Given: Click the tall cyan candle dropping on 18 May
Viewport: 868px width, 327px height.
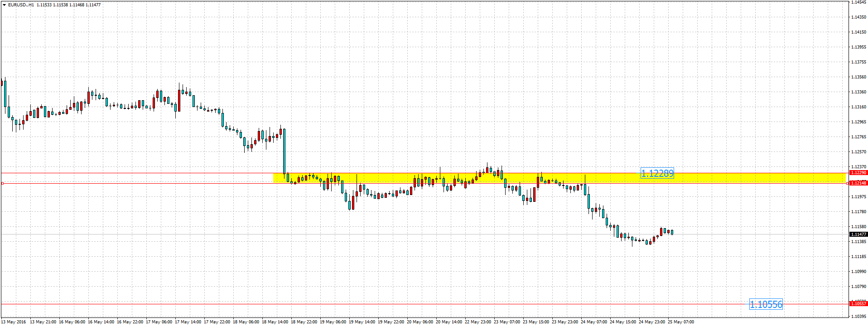Looking at the screenshot, I should click(284, 152).
